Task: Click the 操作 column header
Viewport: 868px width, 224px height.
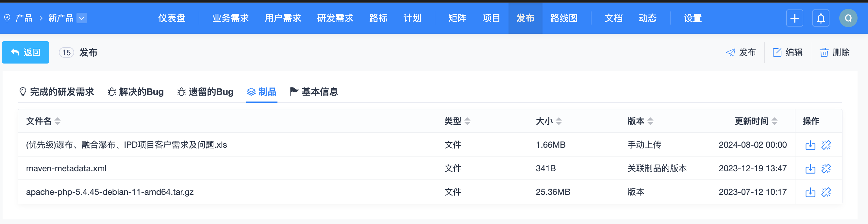Action: pos(811,121)
